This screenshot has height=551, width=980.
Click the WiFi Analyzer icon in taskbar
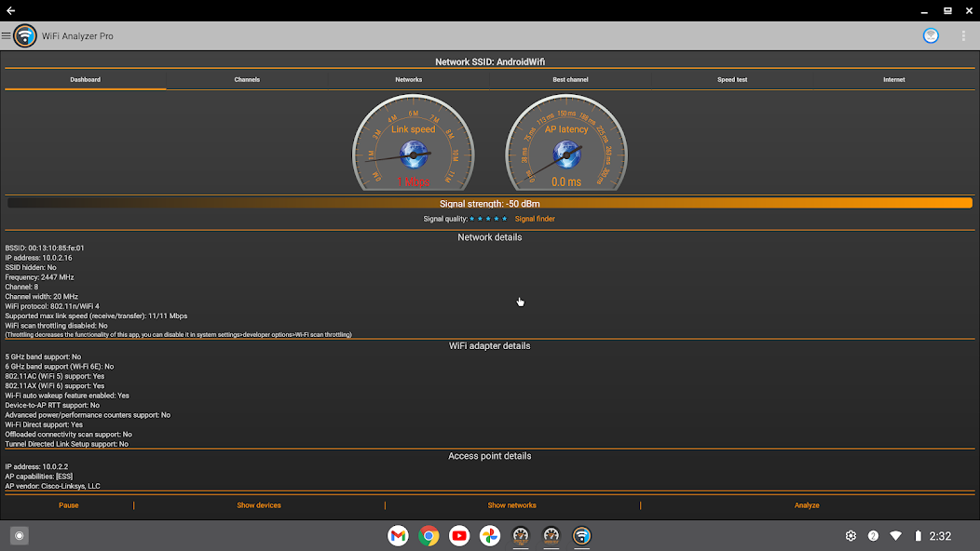tap(582, 535)
